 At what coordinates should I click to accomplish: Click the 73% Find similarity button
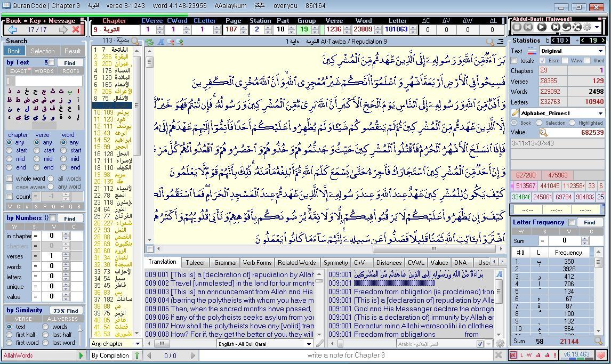(x=66, y=311)
